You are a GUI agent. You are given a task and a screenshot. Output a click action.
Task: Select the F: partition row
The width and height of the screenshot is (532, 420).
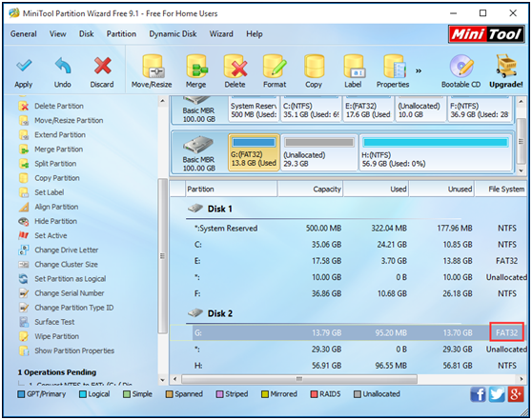348,294
